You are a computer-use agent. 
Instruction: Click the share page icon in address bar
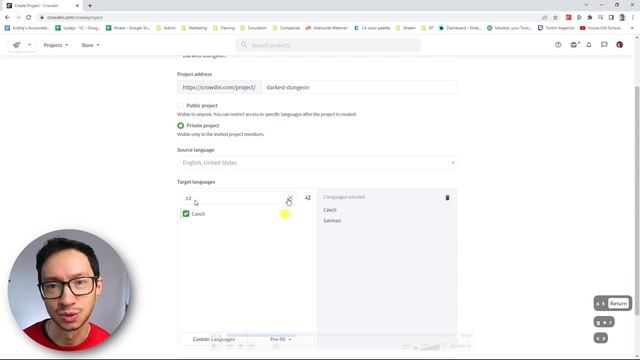(x=544, y=18)
